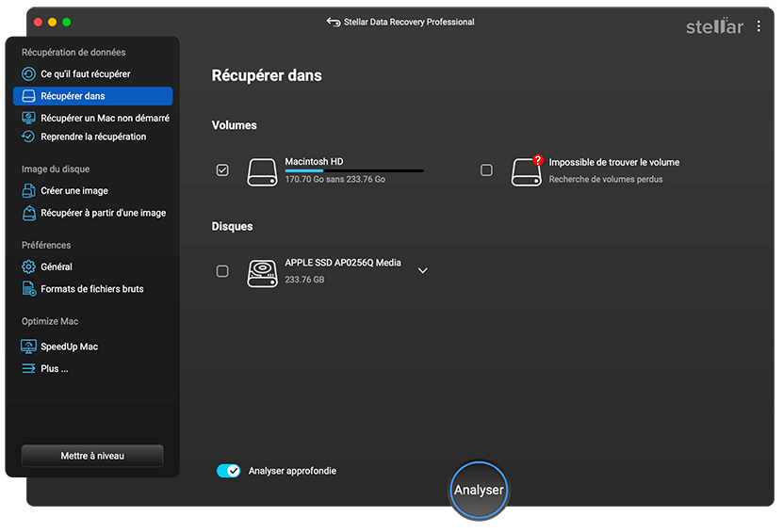The image size is (783, 532).
Task: Select 'Récupérer à partir d'une image'
Action: (104, 213)
